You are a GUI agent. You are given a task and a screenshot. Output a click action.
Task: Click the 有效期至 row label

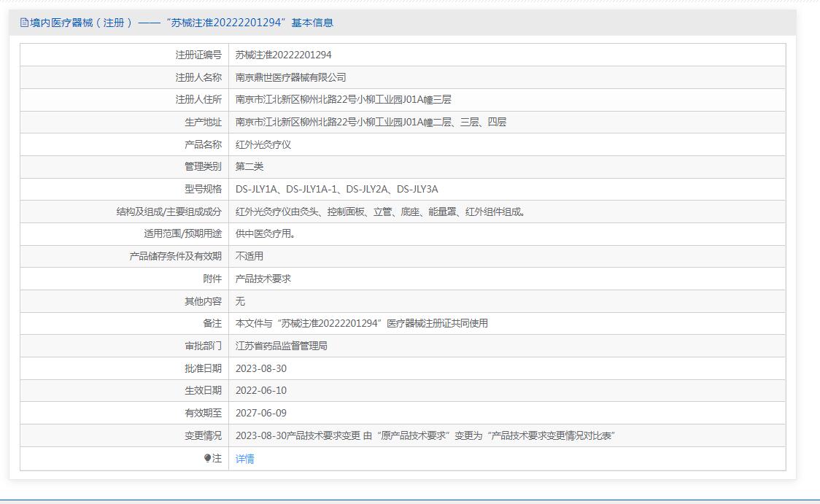coord(203,413)
